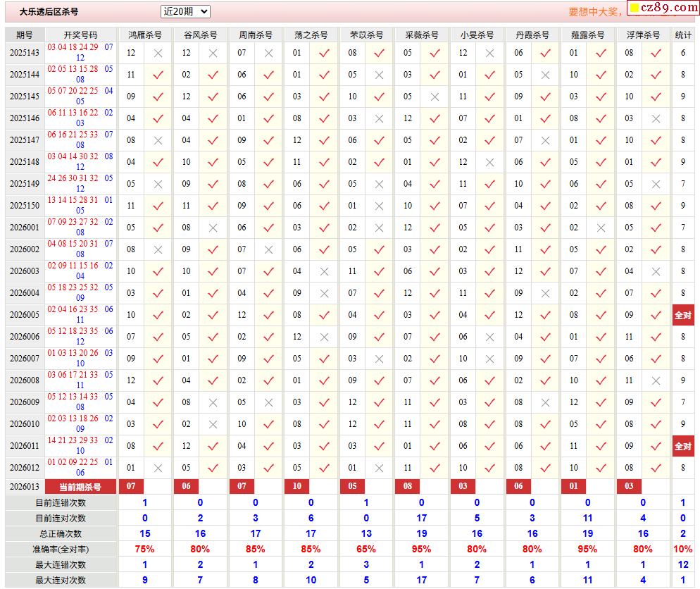Click period number 2026005
The height and width of the screenshot is (589, 700).
pyautogui.click(x=25, y=315)
